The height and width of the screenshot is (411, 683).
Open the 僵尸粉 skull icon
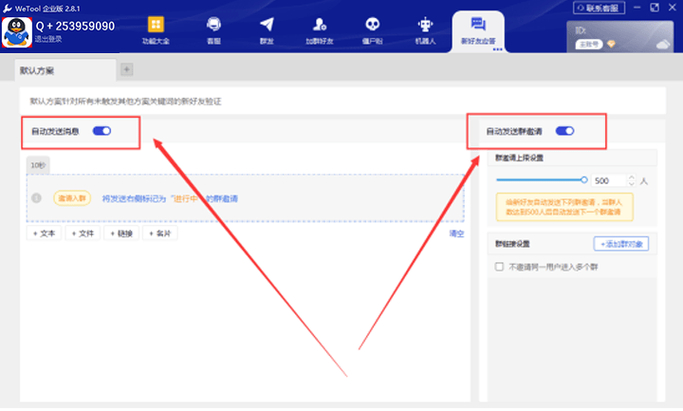pyautogui.click(x=372, y=24)
